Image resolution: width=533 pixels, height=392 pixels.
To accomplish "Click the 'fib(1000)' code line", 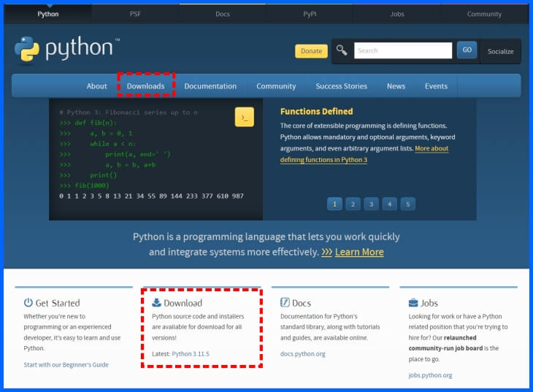I will (x=84, y=185).
